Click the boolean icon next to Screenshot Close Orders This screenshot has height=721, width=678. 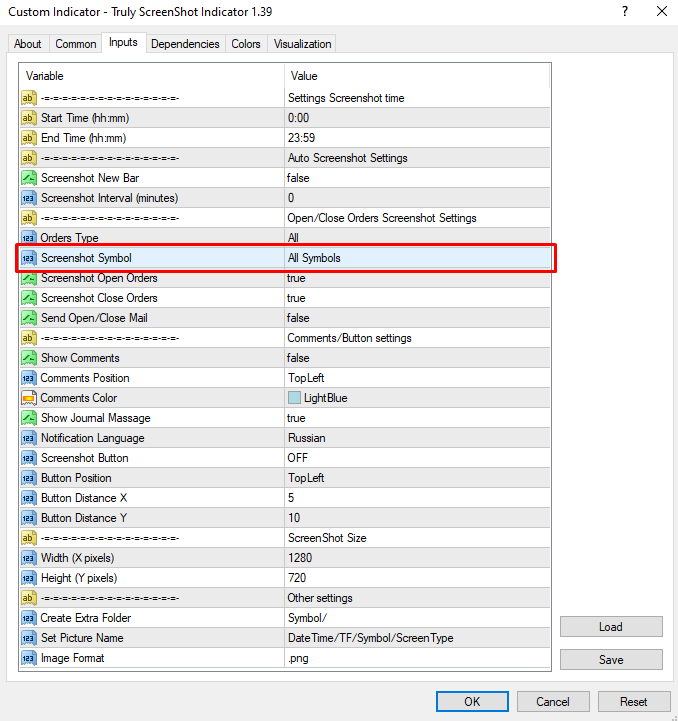tap(29, 298)
